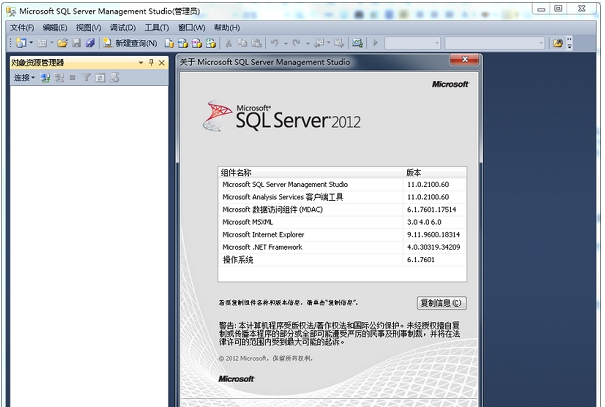Close the About SQL Server Management Studio dialog

point(465,60)
